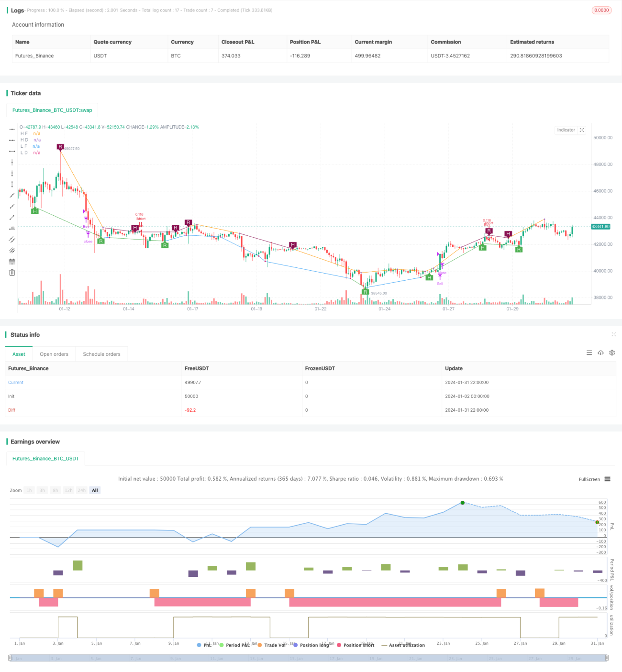Download Status info via cloud icon
This screenshot has height=672, width=622.
[x=600, y=353]
